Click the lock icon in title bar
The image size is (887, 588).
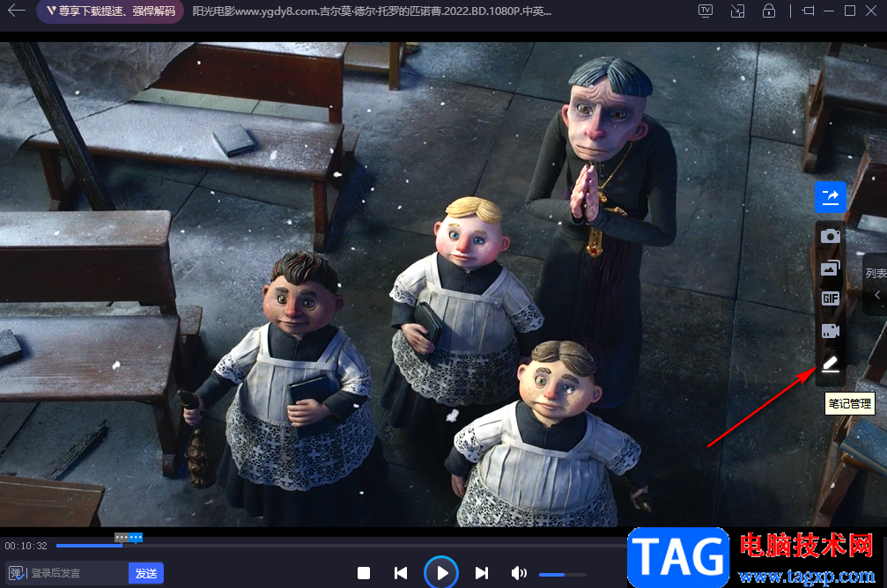pyautogui.click(x=768, y=11)
